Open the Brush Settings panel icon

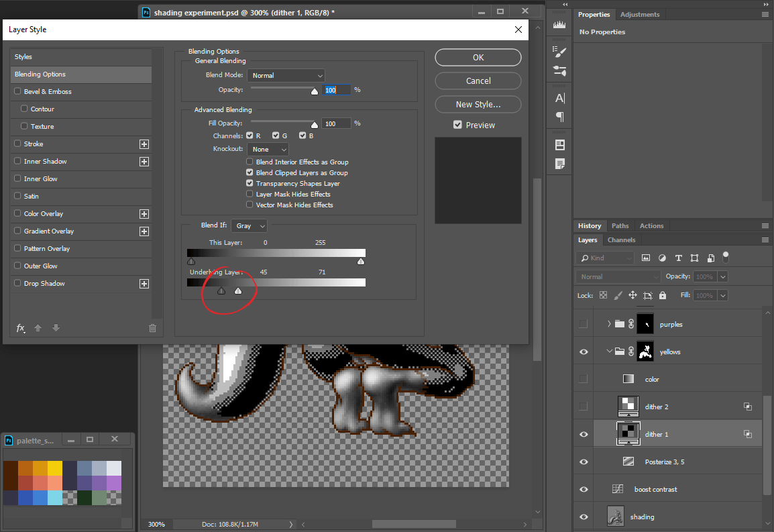(559, 52)
